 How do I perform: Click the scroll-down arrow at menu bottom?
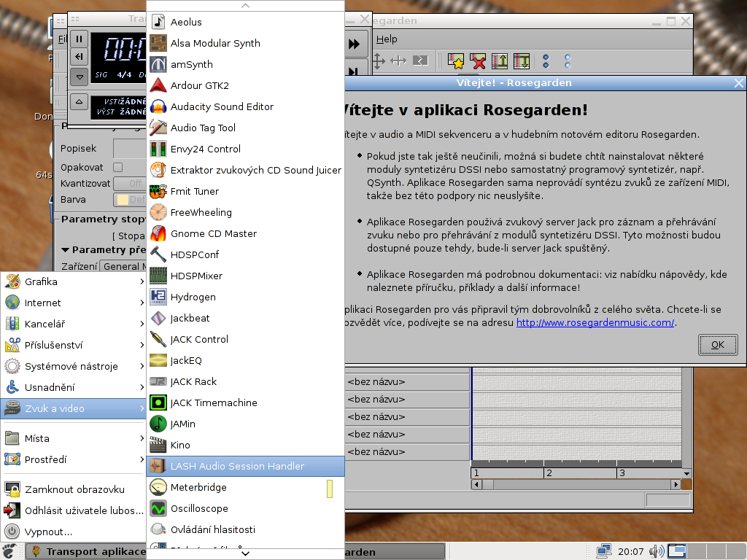(x=245, y=553)
